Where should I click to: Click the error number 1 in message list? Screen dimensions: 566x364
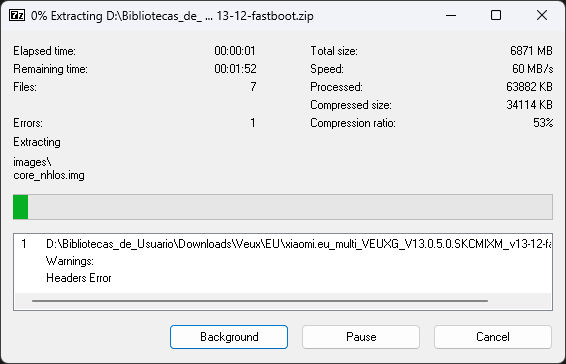(24, 244)
